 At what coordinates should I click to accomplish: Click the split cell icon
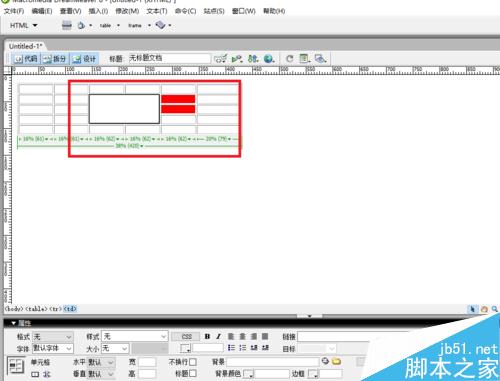47,374
